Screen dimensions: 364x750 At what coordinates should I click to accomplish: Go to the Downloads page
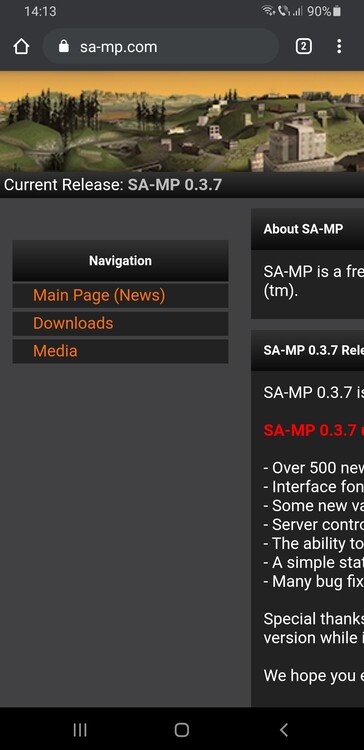(x=73, y=323)
